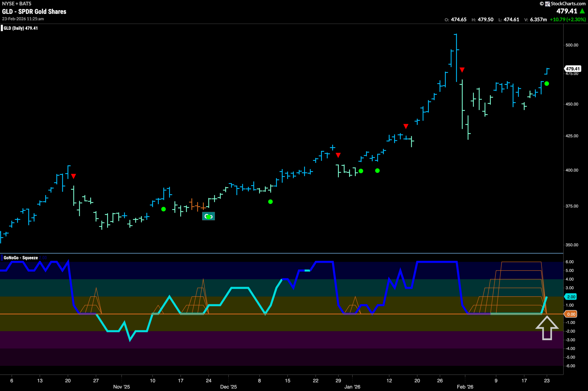Click the large 479.41 last price in the header
The width and height of the screenshot is (588, 391).
click(x=567, y=11)
